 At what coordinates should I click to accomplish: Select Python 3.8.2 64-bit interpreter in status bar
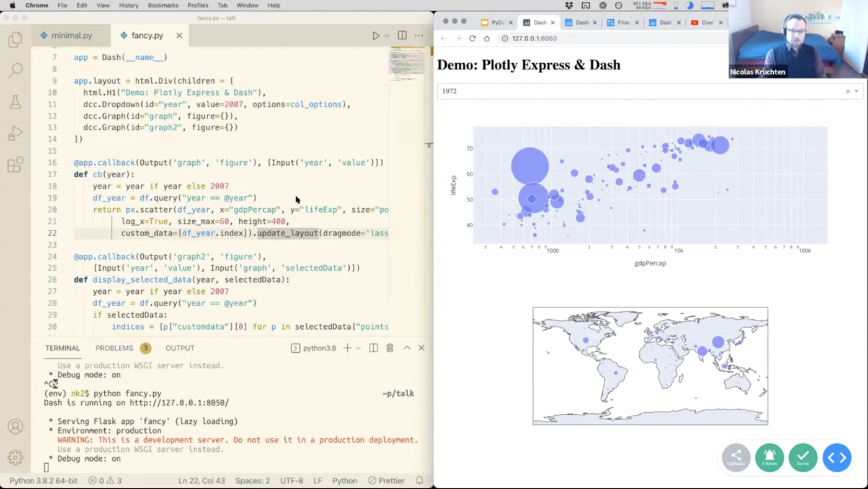tap(43, 480)
